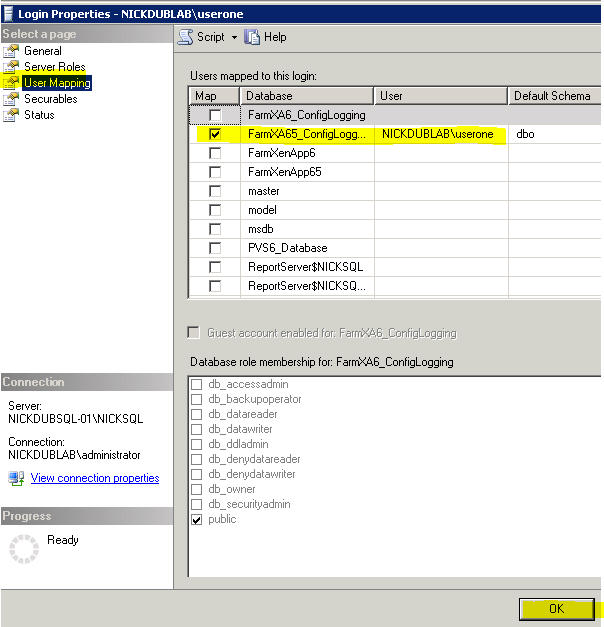
Task: Check the map box for FarmXenApp6
Action: [215, 153]
